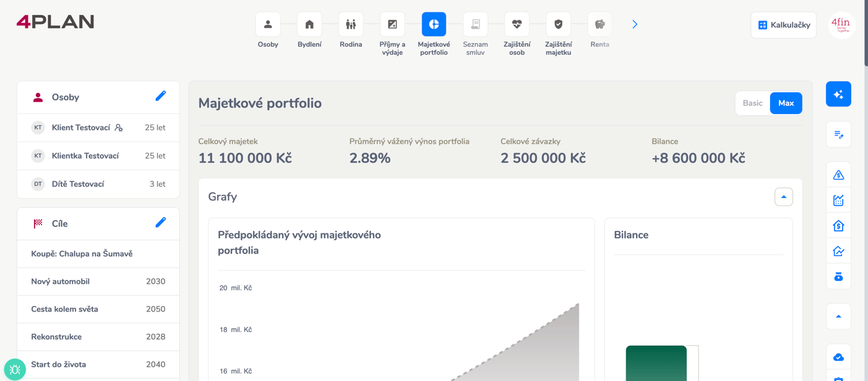Screen dimensions: 868x381
Task: Open the Příjmy a výdaje step
Action: pyautogui.click(x=392, y=25)
